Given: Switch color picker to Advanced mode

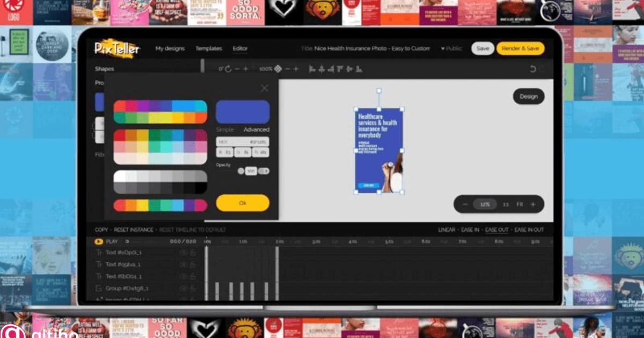Looking at the screenshot, I should pos(256,129).
